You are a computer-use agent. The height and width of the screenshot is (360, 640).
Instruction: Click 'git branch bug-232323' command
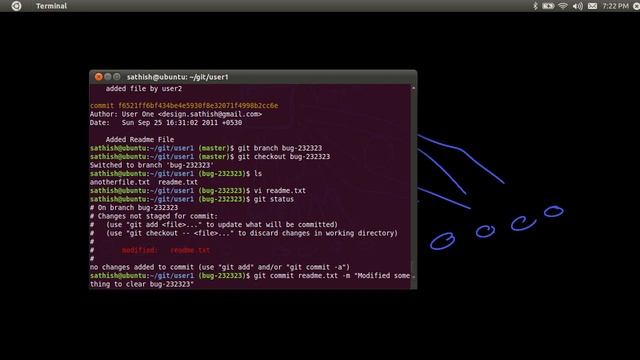click(x=280, y=148)
